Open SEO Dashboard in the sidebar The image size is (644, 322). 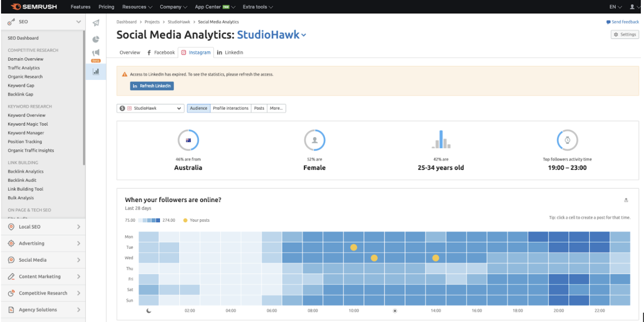click(x=23, y=38)
